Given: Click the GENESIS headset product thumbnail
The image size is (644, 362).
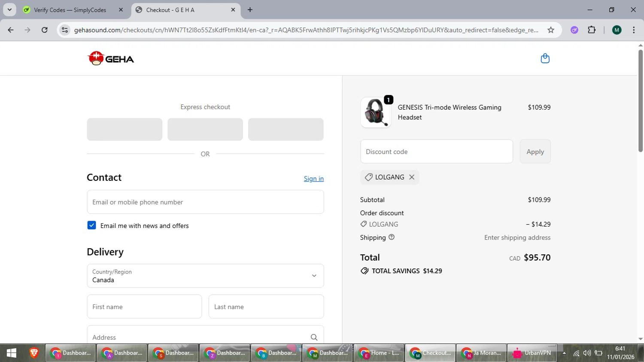Looking at the screenshot, I should [376, 112].
